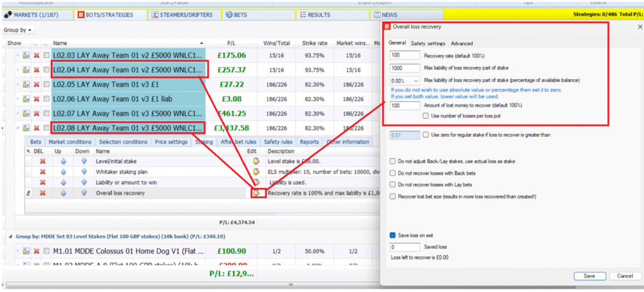Switch to the MARKETS (1/187) tab
Screen dimensions: 644x292
[x=37, y=15]
